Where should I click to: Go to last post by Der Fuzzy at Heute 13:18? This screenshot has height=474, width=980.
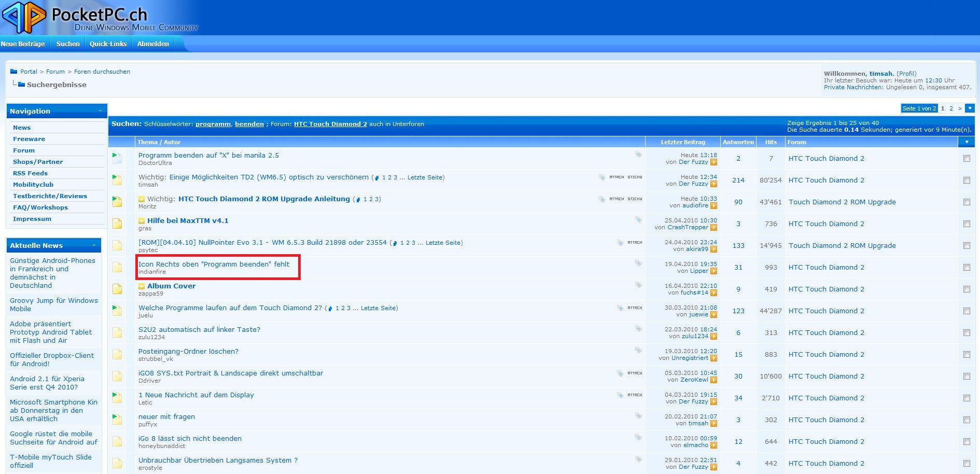[714, 162]
